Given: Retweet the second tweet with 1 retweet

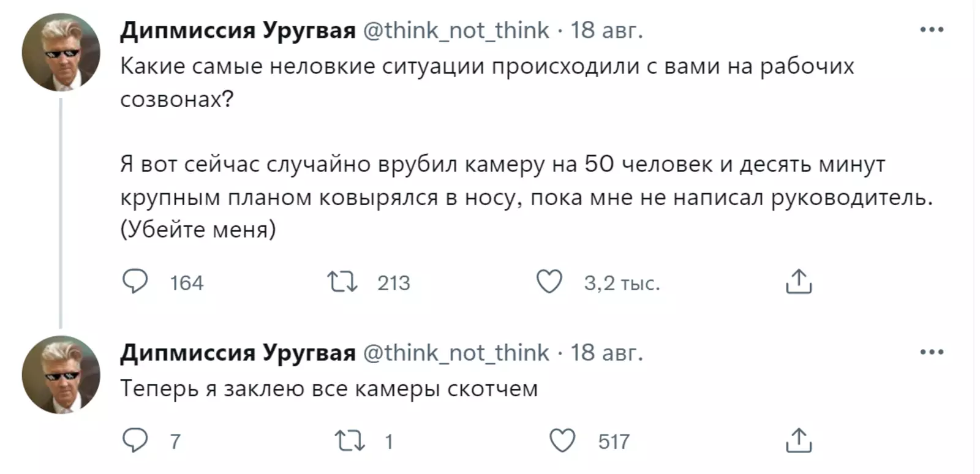Looking at the screenshot, I should [350, 441].
